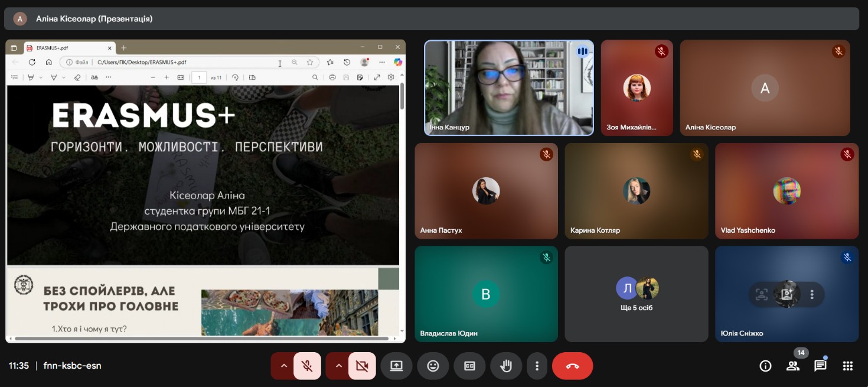Send a reaction with emoji button
868x387 pixels.
click(x=433, y=366)
